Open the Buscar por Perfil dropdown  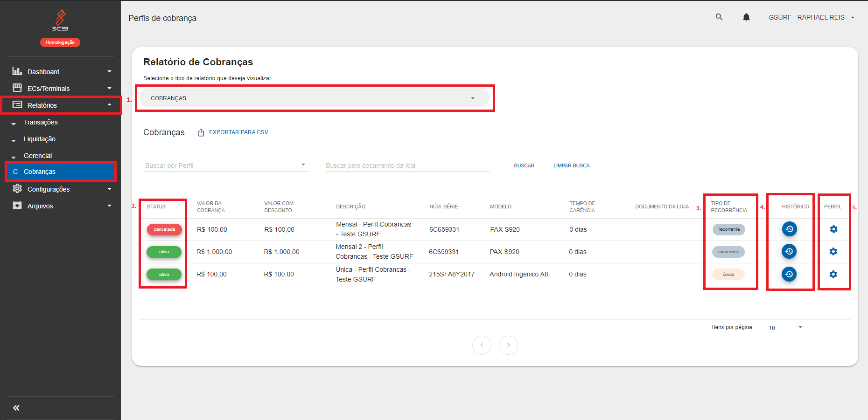[226, 165]
